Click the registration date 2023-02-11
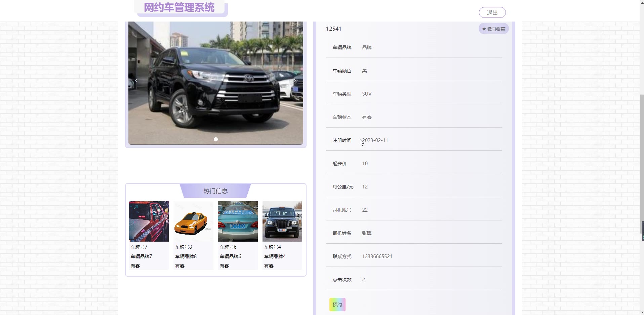The height and width of the screenshot is (315, 644). (375, 140)
